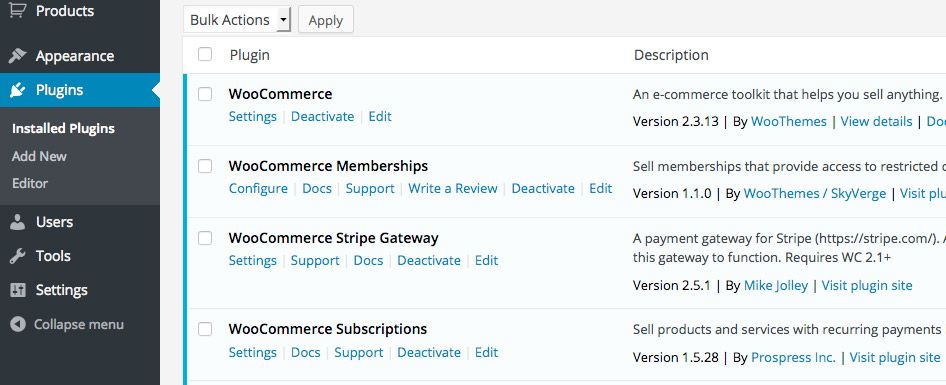Open Docs for WooCommerce Memberships
This screenshot has height=385, width=946.
point(317,188)
